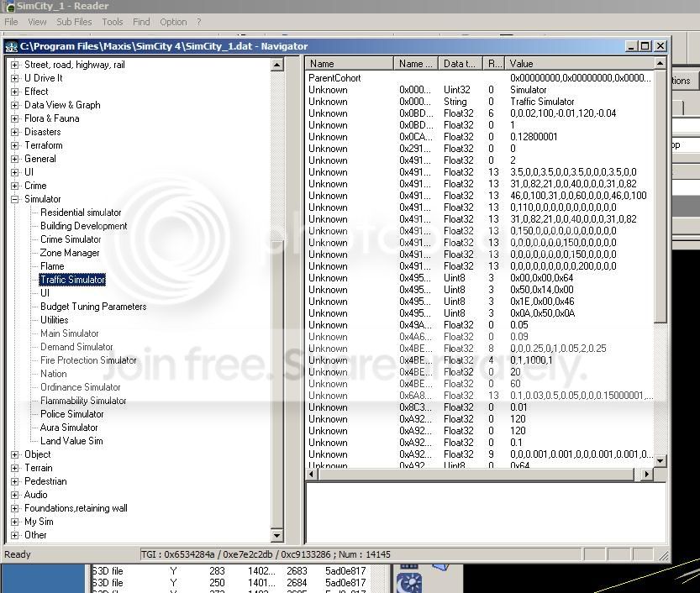
Task: Expand the Audio node
Action: [x=15, y=495]
